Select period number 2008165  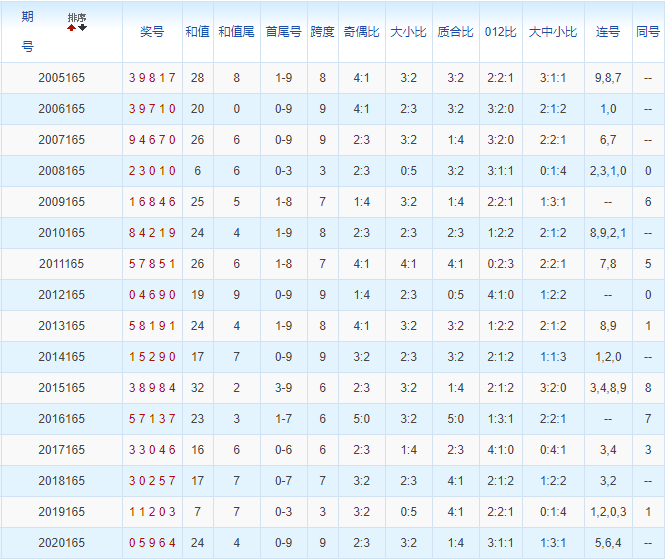[x=61, y=170]
